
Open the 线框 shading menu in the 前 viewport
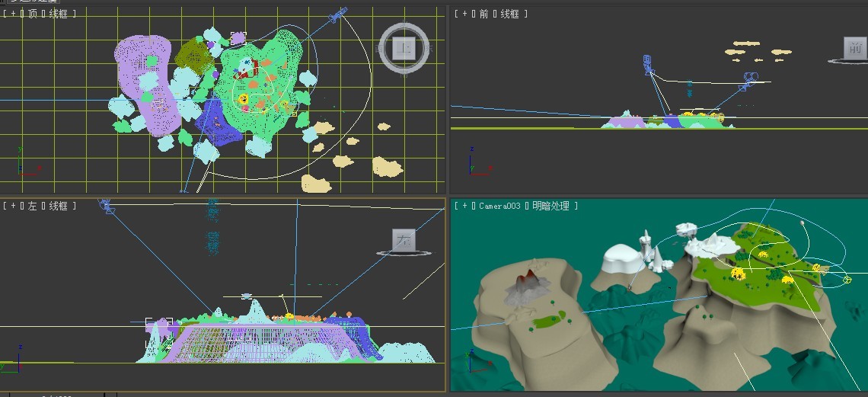click(x=510, y=14)
